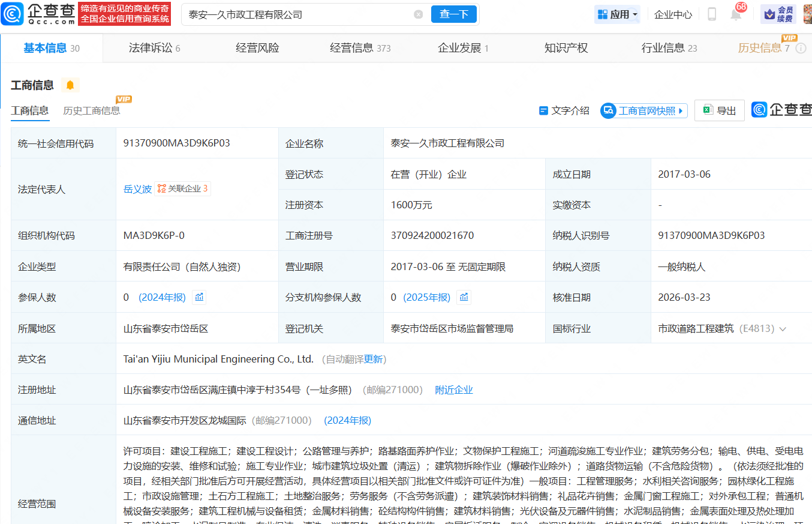
Task: Open notifications bell with 68 badge
Action: tap(736, 14)
